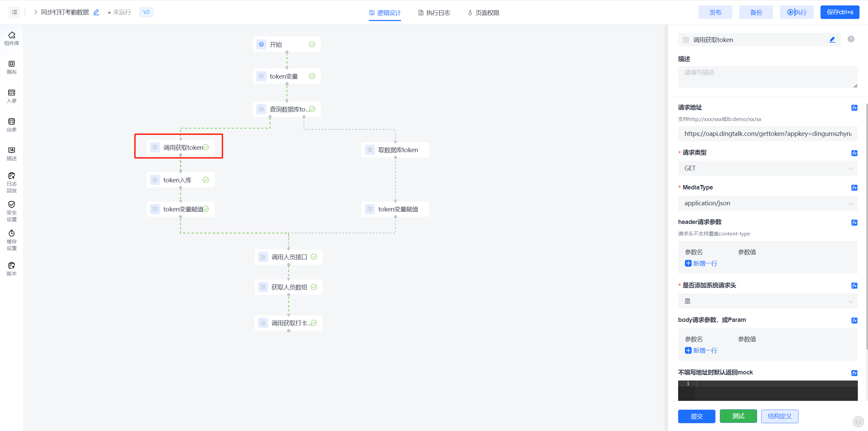
Task: Switch to the 执行日志 tab
Action: 434,13
